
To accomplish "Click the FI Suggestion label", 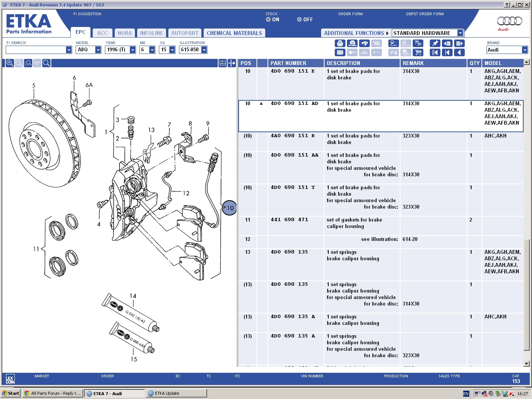I will (87, 14).
